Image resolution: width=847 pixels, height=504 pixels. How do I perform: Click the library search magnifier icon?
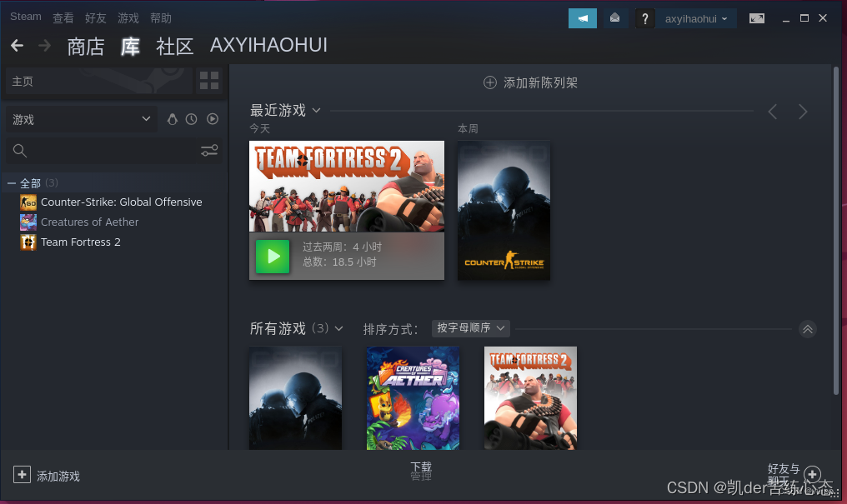point(20,151)
